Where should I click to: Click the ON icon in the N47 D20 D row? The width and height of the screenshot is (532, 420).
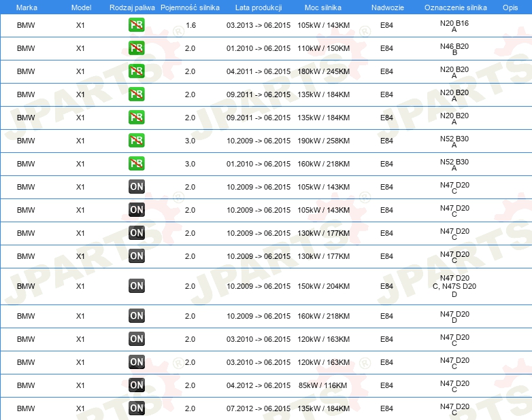click(136, 315)
